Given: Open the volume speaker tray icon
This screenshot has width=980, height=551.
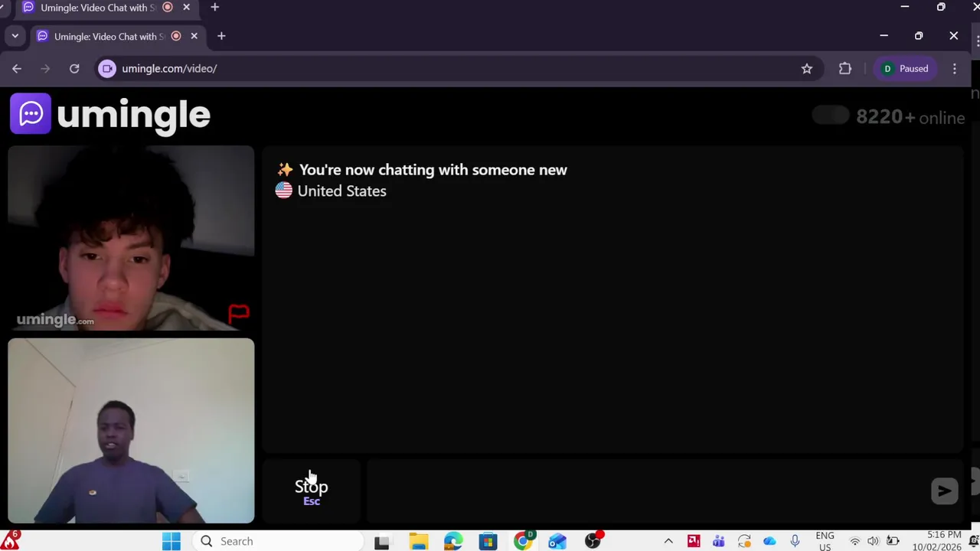Looking at the screenshot, I should [x=873, y=542].
